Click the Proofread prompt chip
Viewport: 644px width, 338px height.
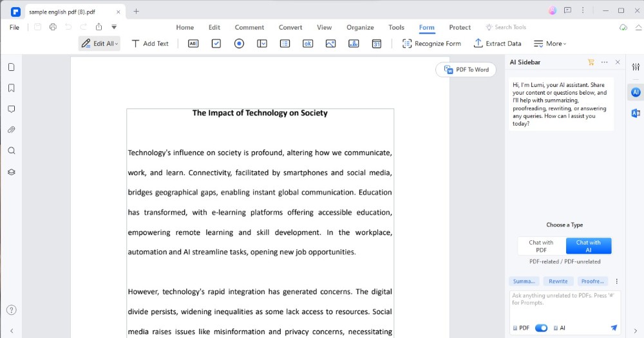click(592, 281)
